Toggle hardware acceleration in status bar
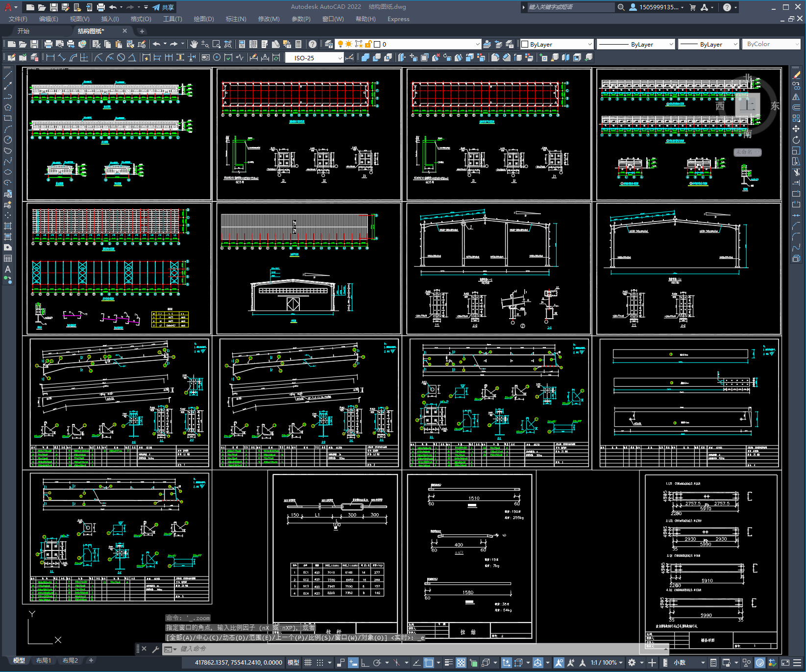 (x=760, y=662)
